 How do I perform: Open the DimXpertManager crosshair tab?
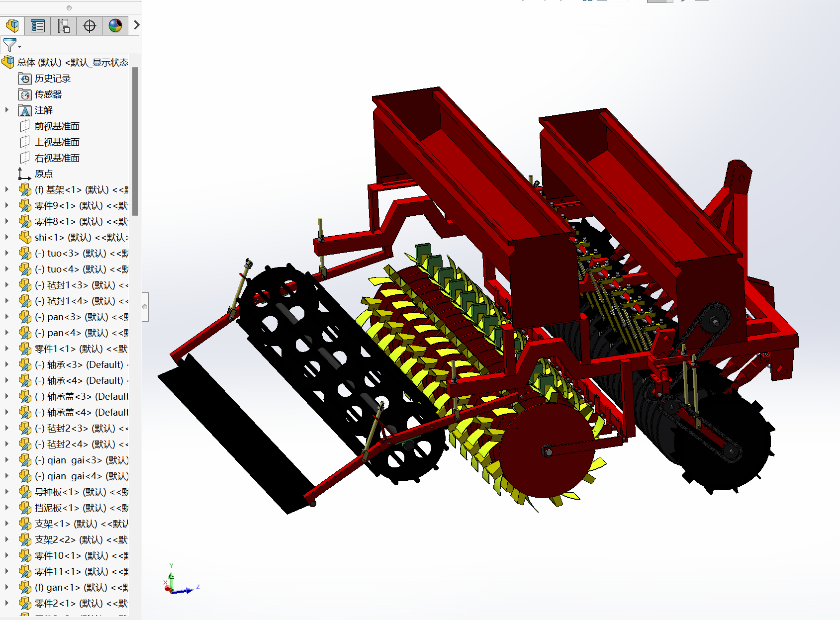coord(90,25)
